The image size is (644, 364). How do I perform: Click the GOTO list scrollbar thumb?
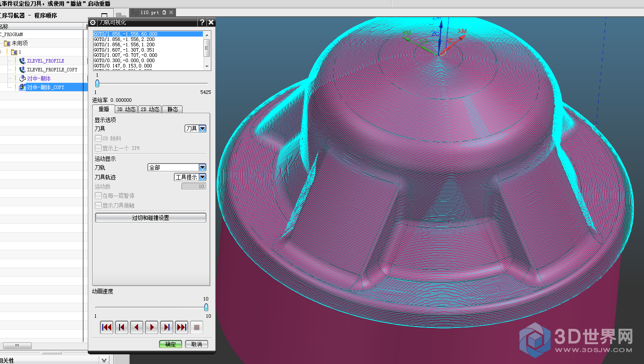[x=206, y=48]
